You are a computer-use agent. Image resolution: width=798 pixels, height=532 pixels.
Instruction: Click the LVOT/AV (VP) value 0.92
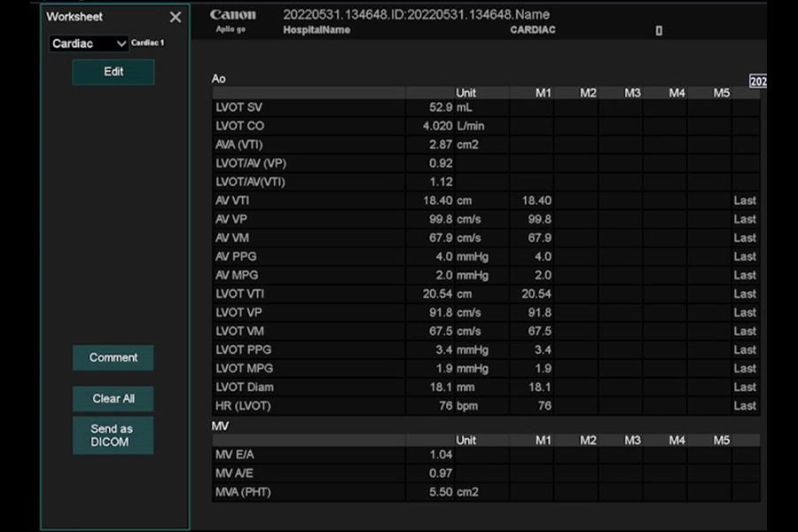(x=441, y=163)
